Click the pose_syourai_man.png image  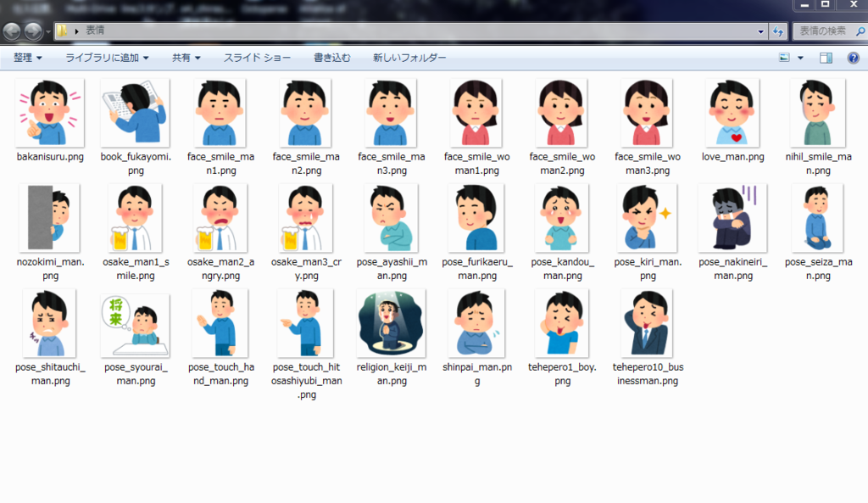pos(135,325)
